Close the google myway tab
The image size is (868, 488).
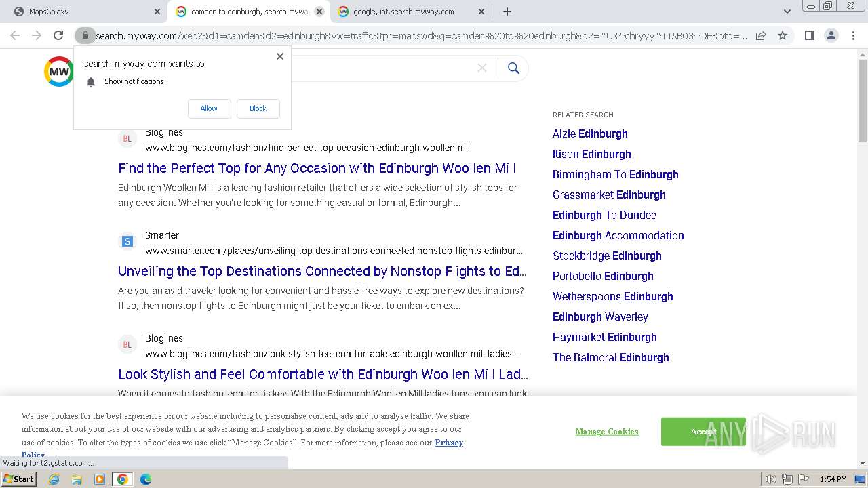coord(481,12)
